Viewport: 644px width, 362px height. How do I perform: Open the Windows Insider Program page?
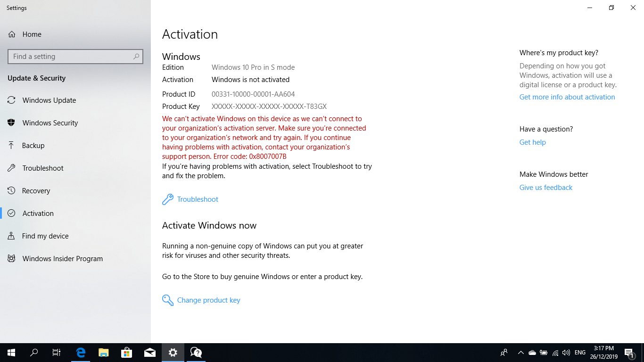point(63,258)
